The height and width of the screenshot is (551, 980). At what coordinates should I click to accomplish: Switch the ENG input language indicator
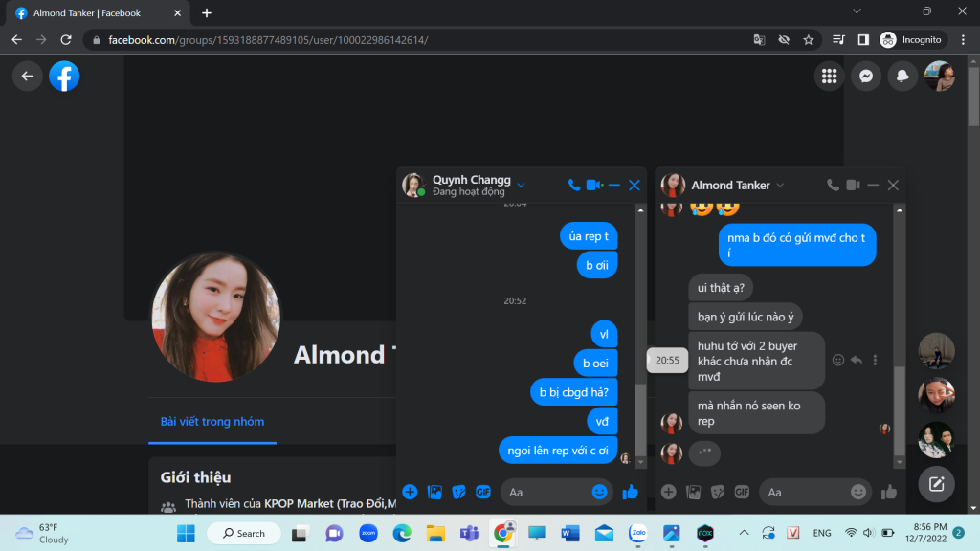pos(822,533)
